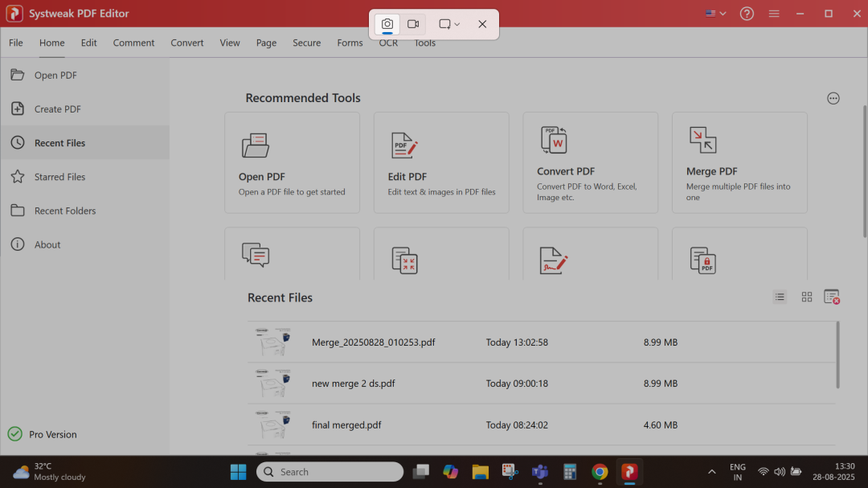Open the Secure tab
Viewport: 868px width, 488px height.
coord(306,43)
